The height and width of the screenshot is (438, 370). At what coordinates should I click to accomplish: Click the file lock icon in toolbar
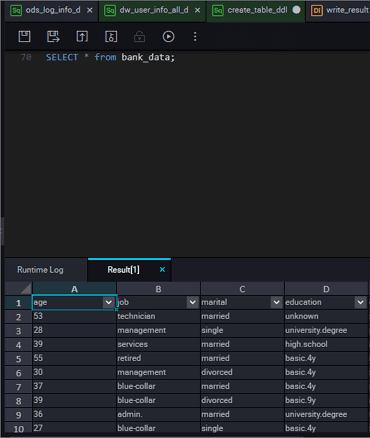click(x=111, y=36)
